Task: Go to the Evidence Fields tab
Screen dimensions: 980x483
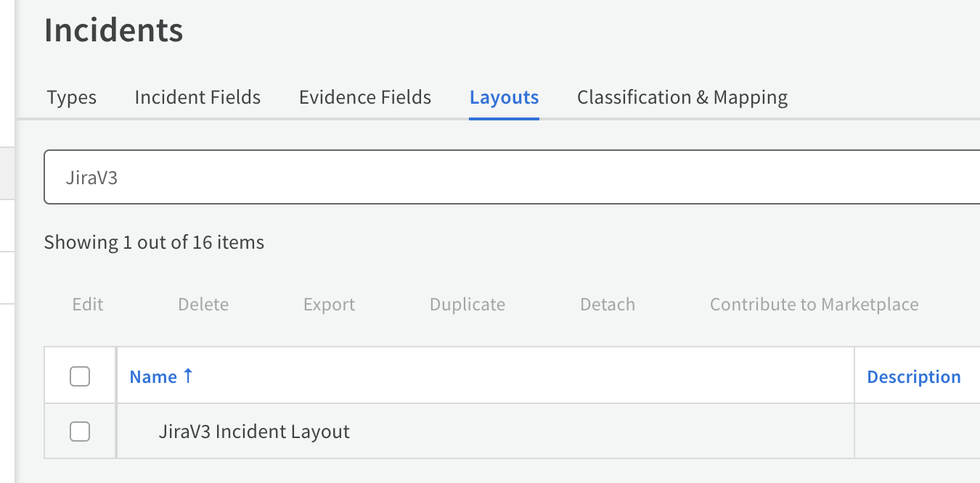Action: pyautogui.click(x=365, y=97)
